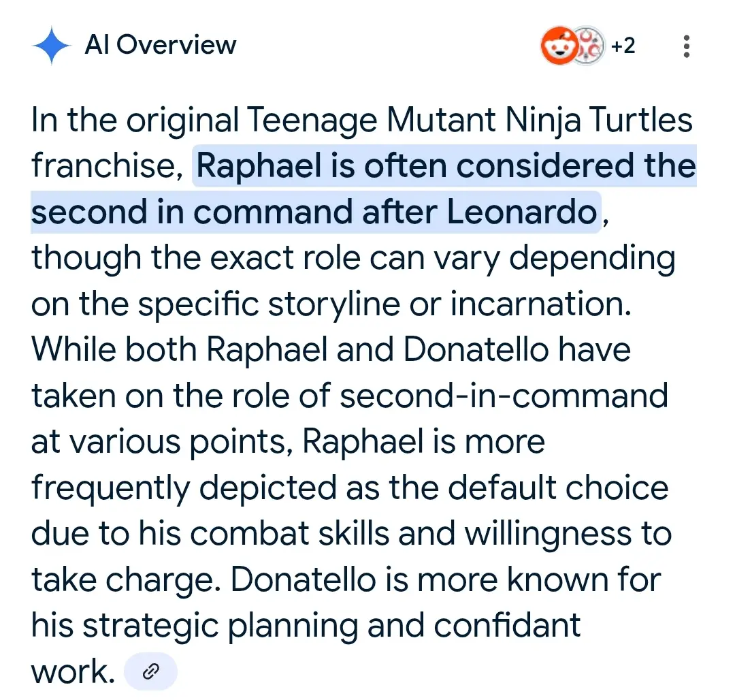The width and height of the screenshot is (735, 700).
Task: Click text 'at various points, Raphael is more'
Action: pyautogui.click(x=289, y=442)
